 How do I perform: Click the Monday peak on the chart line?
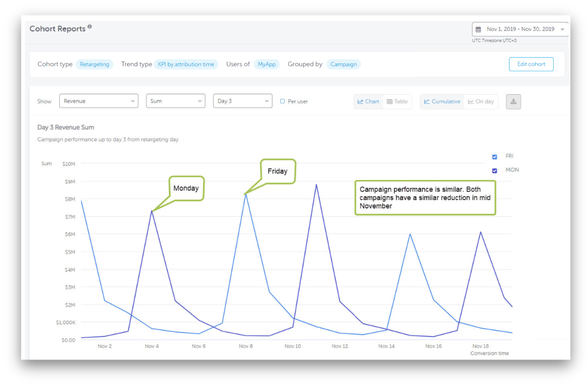[152, 211]
